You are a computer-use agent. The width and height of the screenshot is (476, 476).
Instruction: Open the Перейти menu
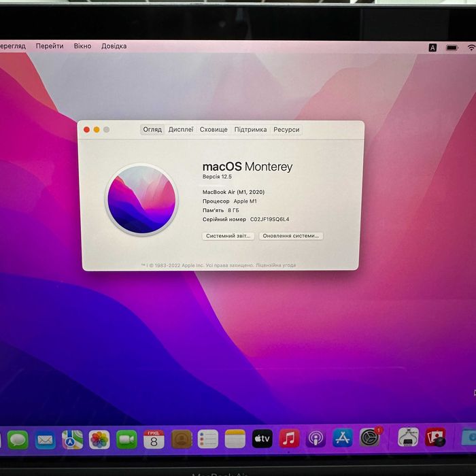pos(50,46)
